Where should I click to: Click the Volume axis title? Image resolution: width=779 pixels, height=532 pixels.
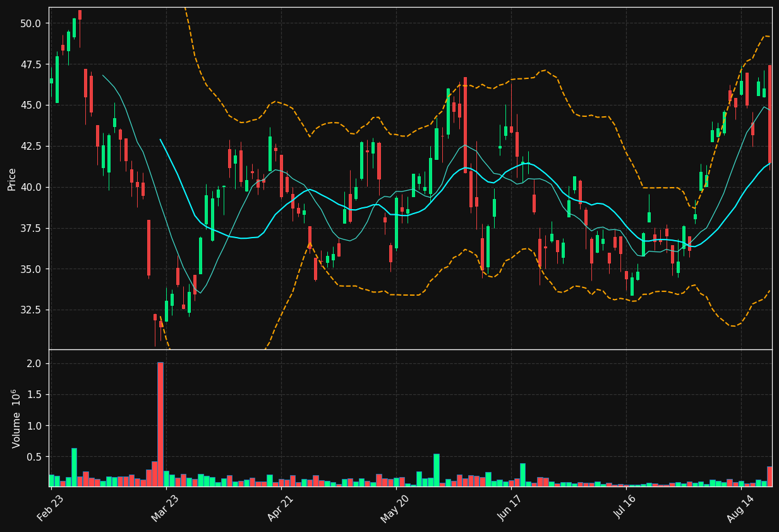point(16,418)
